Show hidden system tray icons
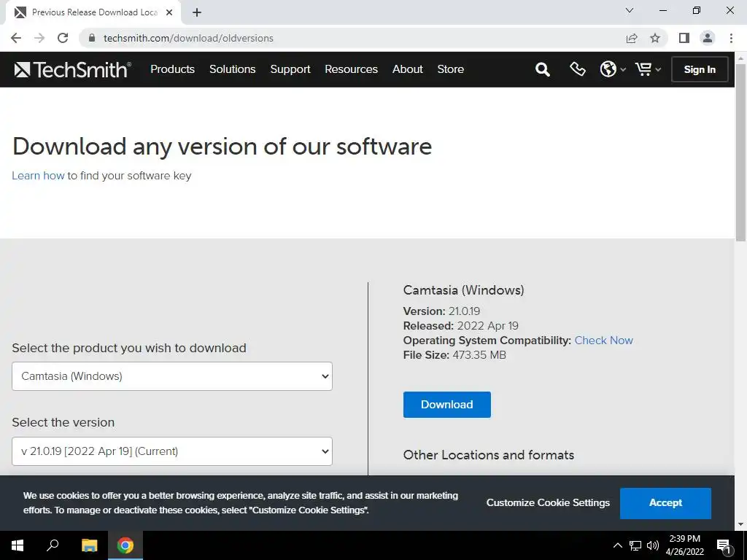Screen dimensions: 747x560 (617, 545)
